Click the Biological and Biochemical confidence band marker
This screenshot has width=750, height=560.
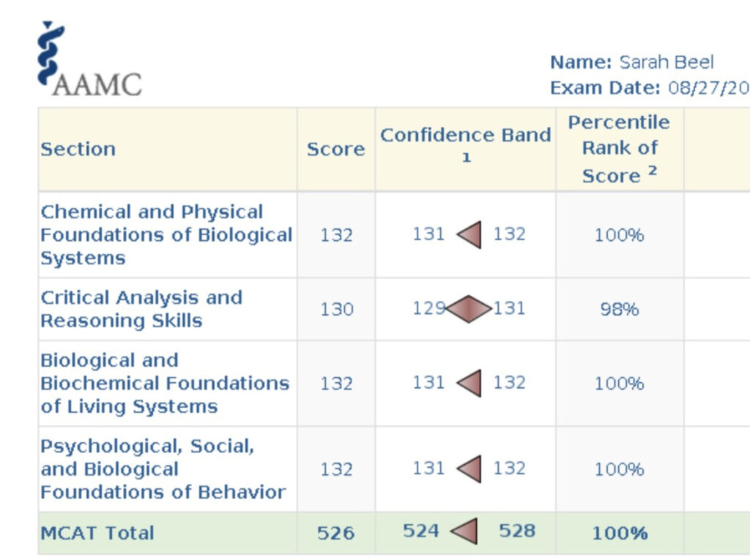pyautogui.click(x=469, y=383)
